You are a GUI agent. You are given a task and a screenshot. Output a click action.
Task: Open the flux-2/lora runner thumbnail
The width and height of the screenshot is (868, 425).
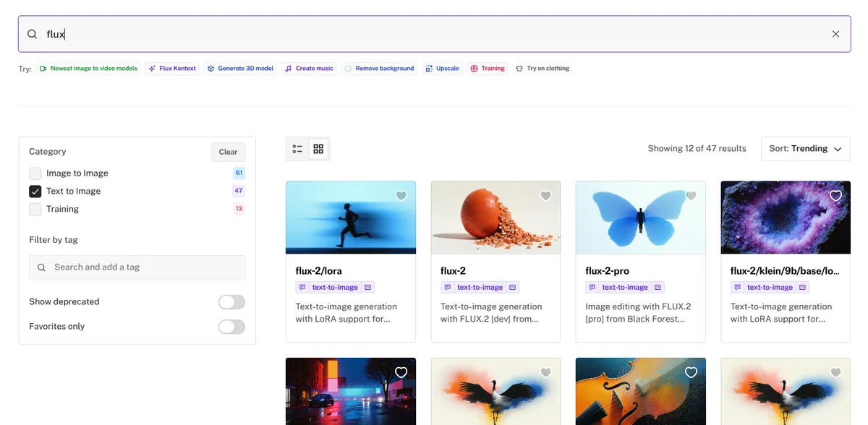point(351,218)
